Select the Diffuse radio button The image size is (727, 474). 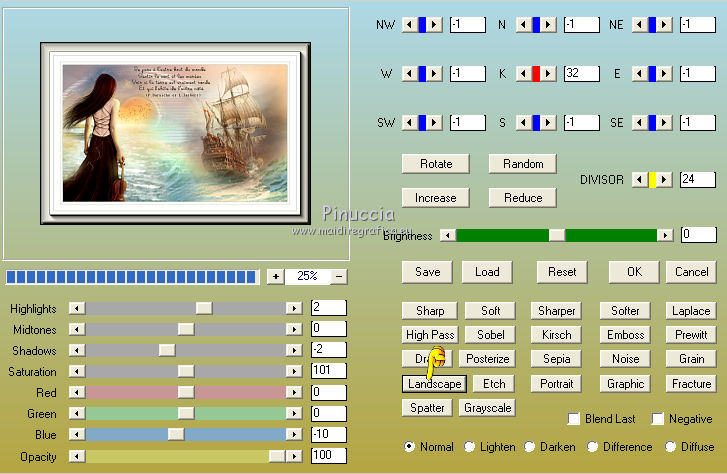670,447
